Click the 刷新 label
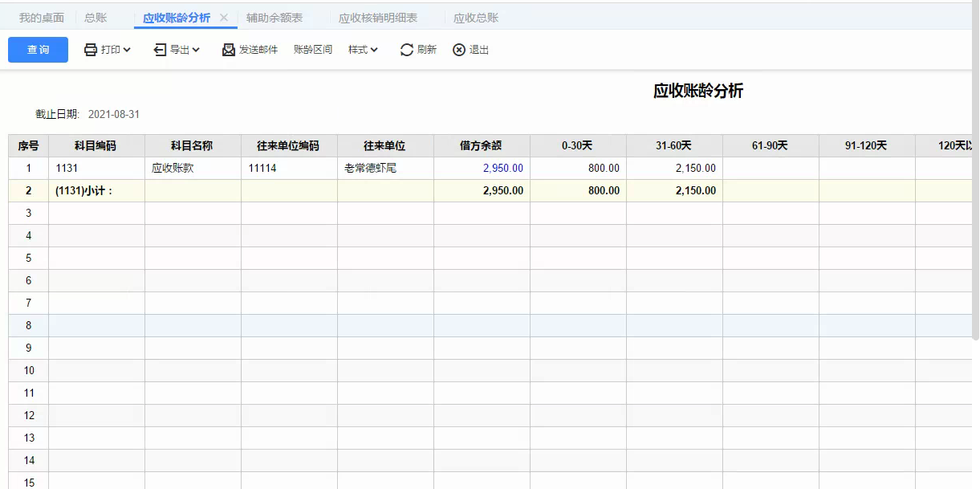 [x=427, y=50]
